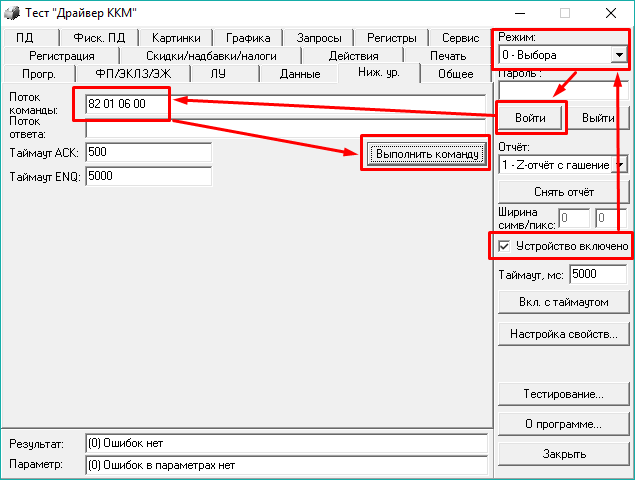Expand the 'Отчёт' report type dropdown
635x480 pixels.
(x=621, y=164)
